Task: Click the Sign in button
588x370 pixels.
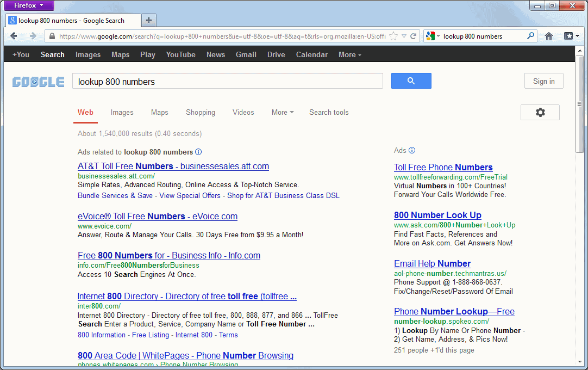Action: click(544, 81)
